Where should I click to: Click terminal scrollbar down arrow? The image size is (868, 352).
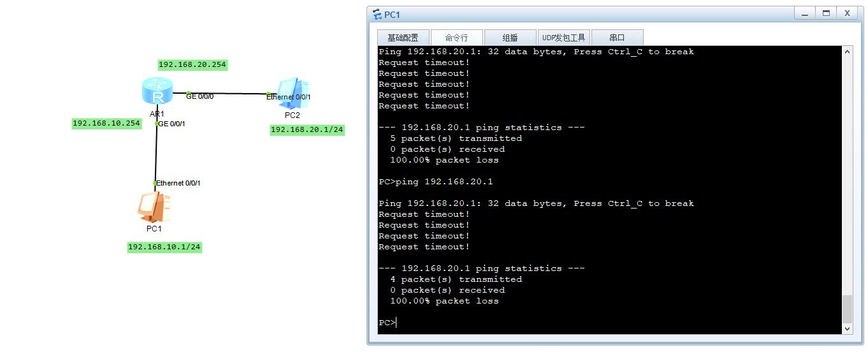point(847,328)
